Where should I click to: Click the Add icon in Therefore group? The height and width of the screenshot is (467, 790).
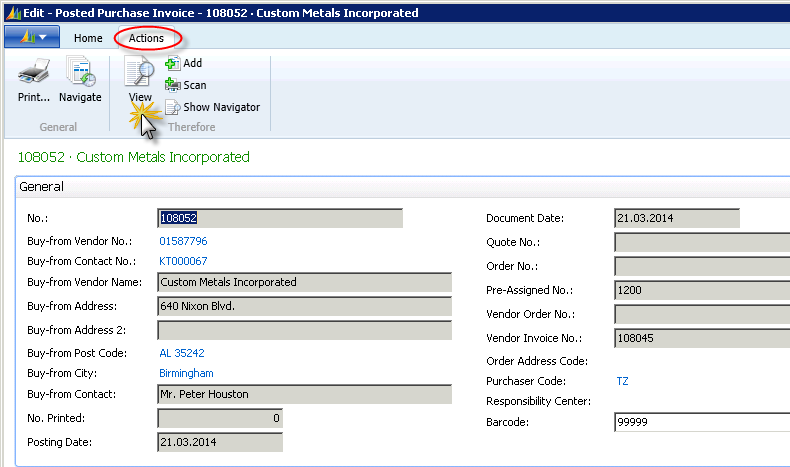172,63
